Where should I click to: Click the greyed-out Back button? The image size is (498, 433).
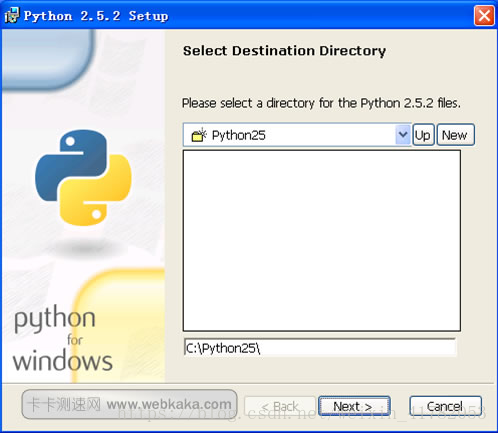click(x=280, y=406)
